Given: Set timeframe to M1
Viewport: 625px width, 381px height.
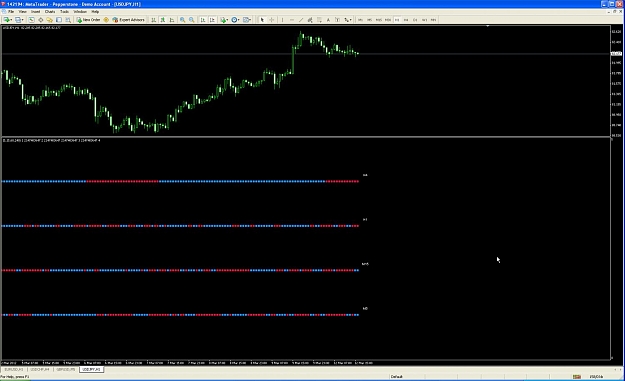Looking at the screenshot, I should [x=360, y=20].
